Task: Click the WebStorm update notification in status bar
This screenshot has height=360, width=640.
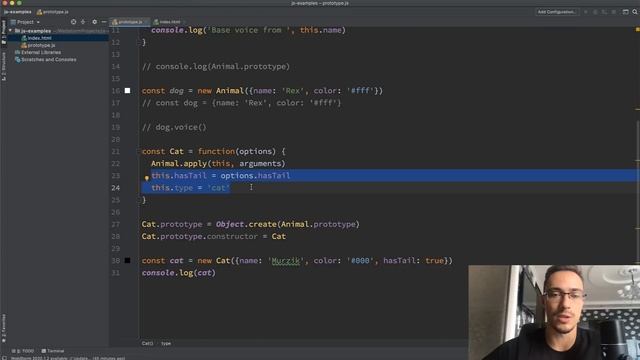Action: (x=68, y=358)
